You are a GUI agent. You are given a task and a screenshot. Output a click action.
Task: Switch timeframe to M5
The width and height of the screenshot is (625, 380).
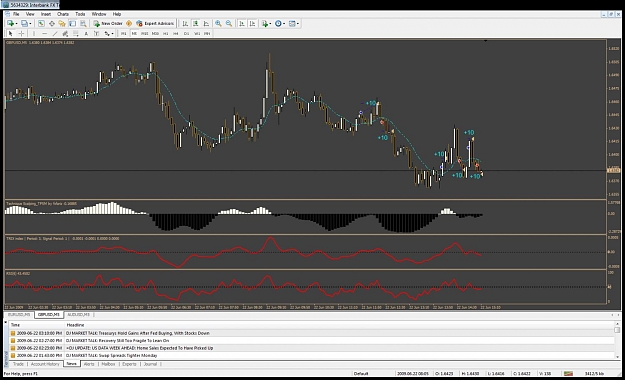[134, 33]
